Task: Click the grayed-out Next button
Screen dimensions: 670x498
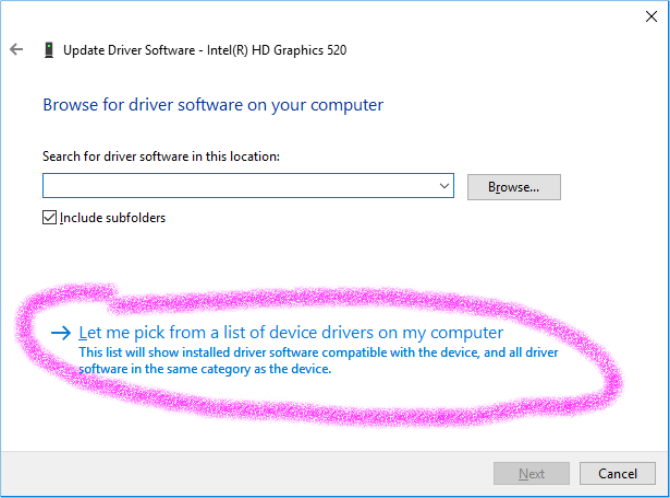Action: click(x=531, y=473)
